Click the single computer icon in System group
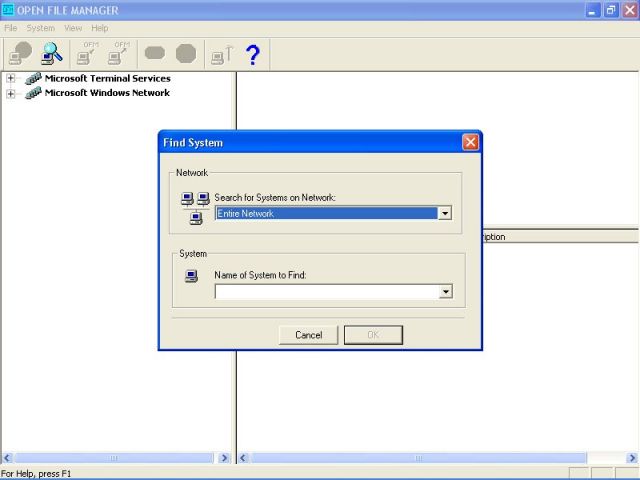This screenshot has width=640, height=480. click(191, 276)
